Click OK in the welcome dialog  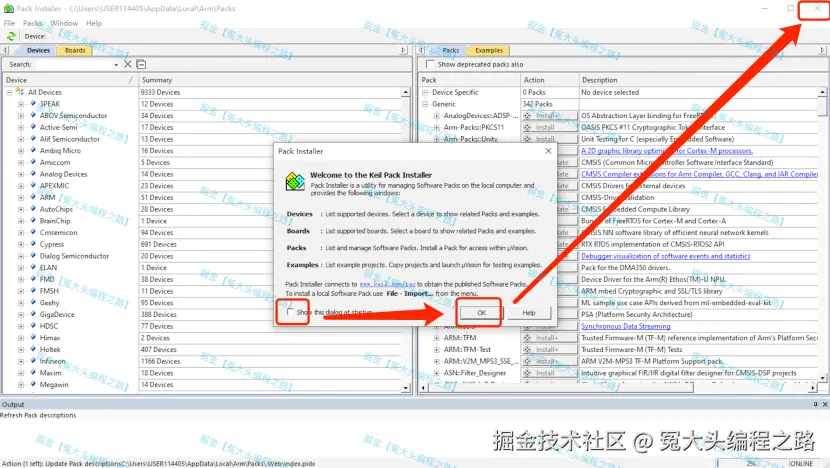481,313
